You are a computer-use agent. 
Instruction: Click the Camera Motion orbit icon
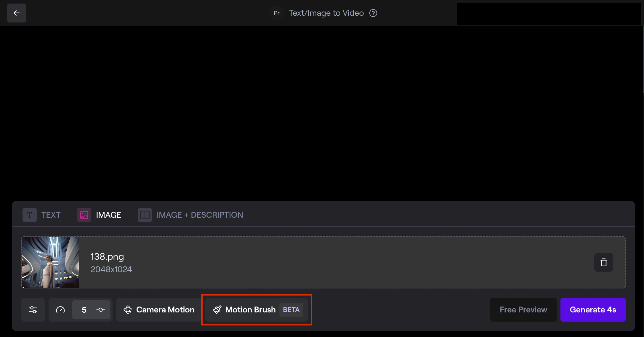pos(128,310)
